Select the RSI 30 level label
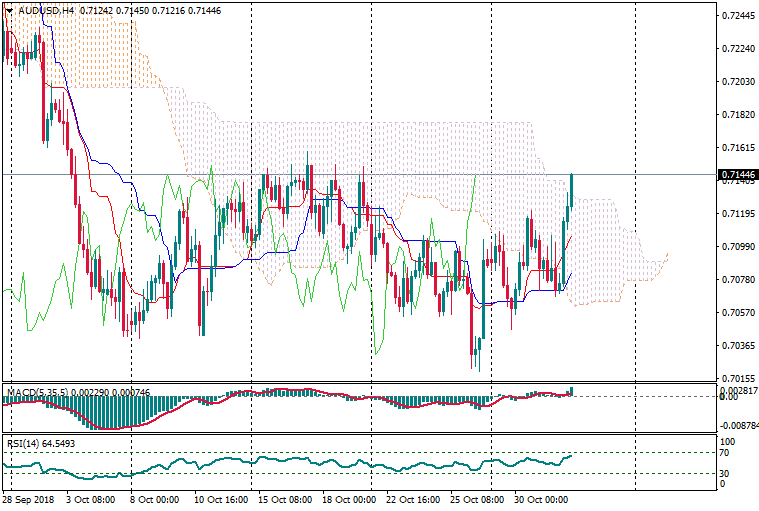The height and width of the screenshot is (511, 759). tap(727, 473)
